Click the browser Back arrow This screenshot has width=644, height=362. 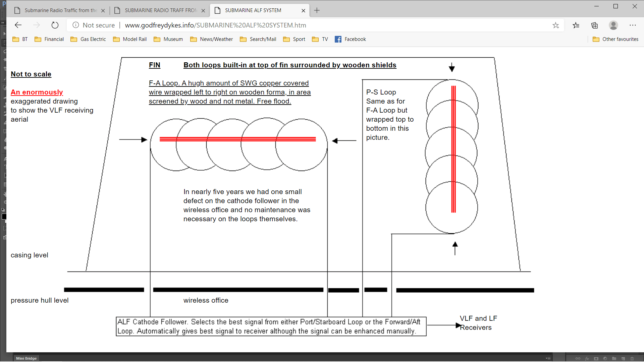pyautogui.click(x=18, y=25)
